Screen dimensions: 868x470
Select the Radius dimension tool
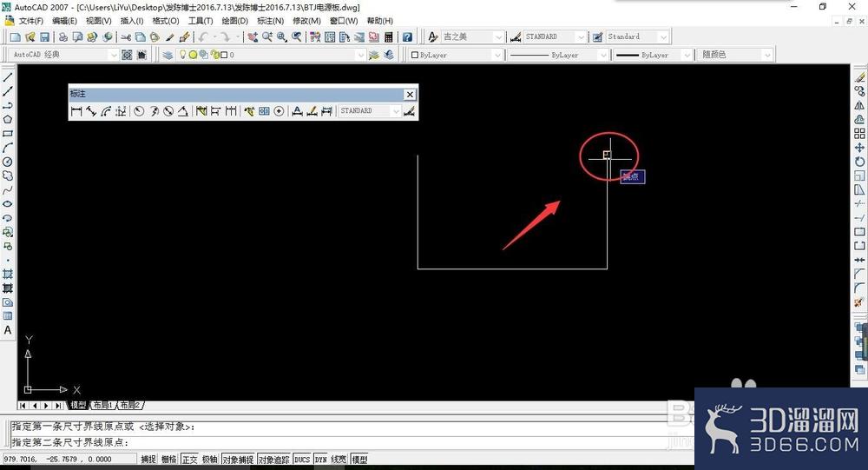pyautogui.click(x=139, y=111)
